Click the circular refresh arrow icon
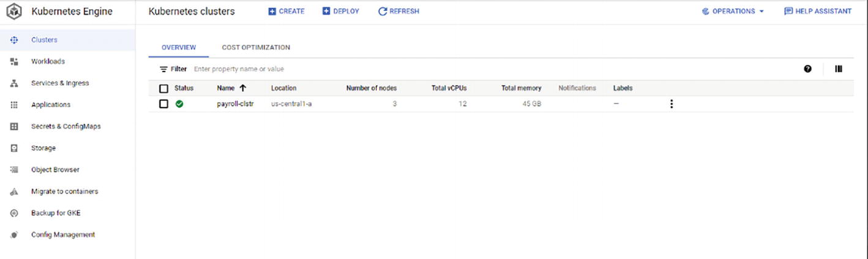Image resolution: width=868 pixels, height=259 pixels. (x=383, y=11)
